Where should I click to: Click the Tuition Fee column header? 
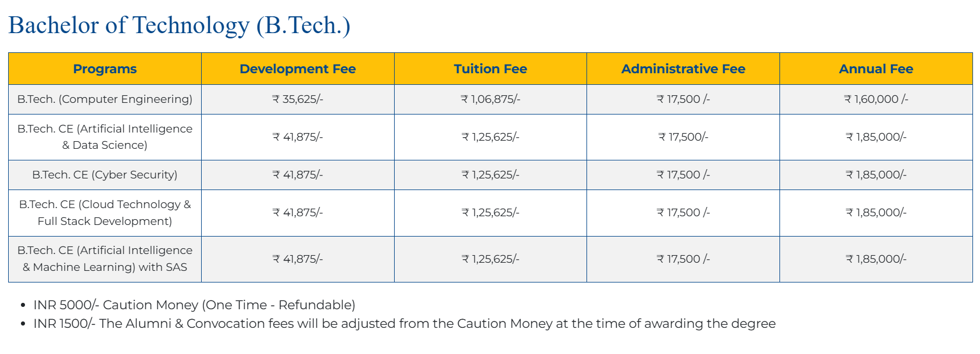click(x=490, y=69)
